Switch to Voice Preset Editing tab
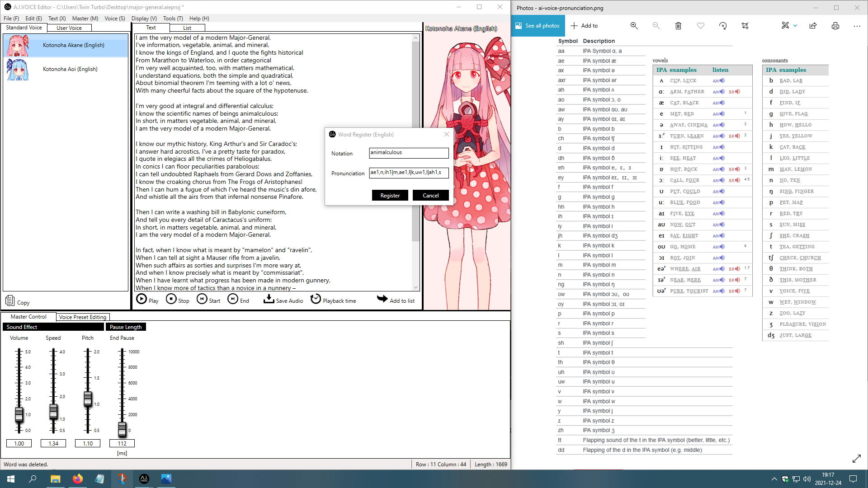 [83, 317]
